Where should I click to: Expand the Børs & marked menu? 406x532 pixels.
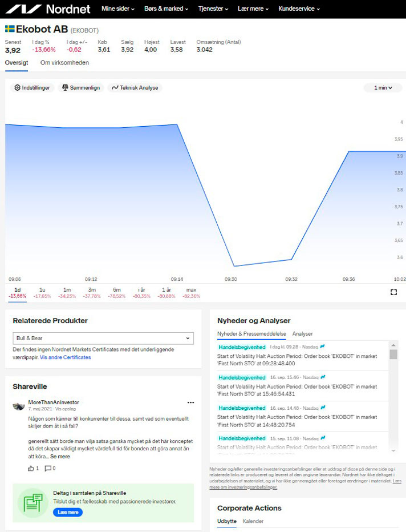166,9
